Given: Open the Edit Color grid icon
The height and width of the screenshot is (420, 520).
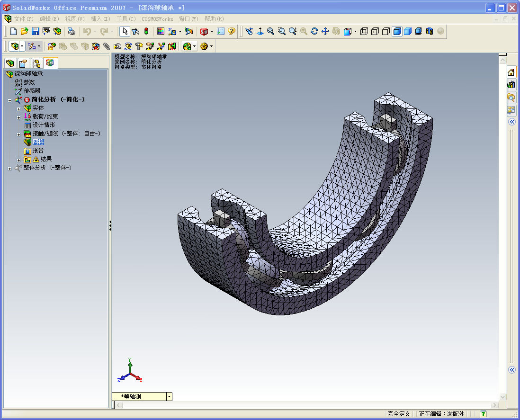Looking at the screenshot, I should (161, 32).
